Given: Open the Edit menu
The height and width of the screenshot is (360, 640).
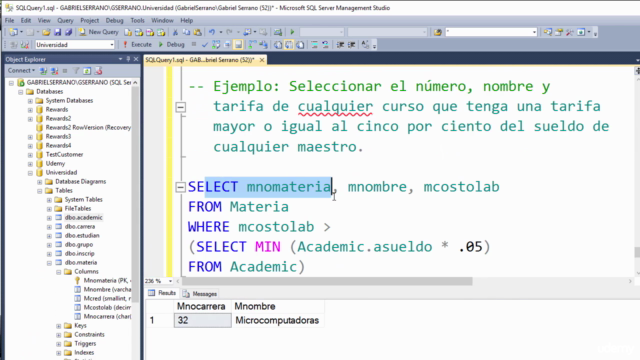Looking at the screenshot, I should pos(26,20).
